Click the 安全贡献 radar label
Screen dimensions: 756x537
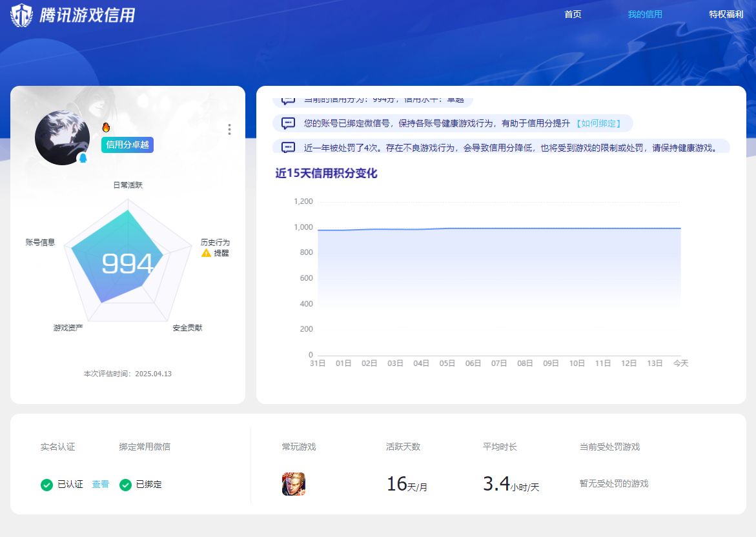(x=188, y=328)
